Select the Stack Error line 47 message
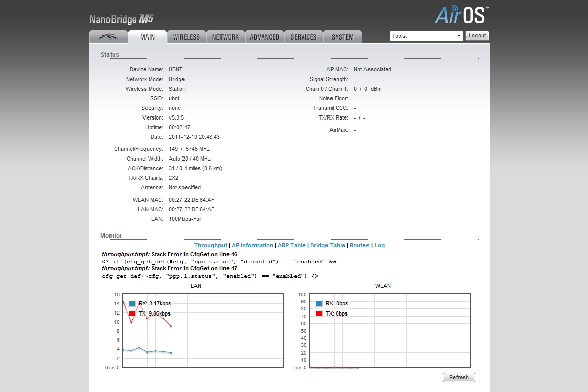 pyautogui.click(x=169, y=268)
